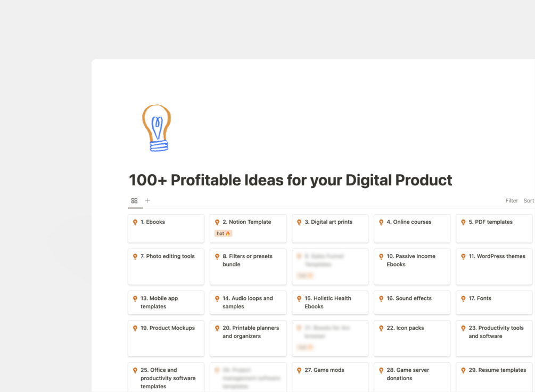Image resolution: width=535 pixels, height=392 pixels.
Task: Open the Resume templates card
Action: click(494, 376)
